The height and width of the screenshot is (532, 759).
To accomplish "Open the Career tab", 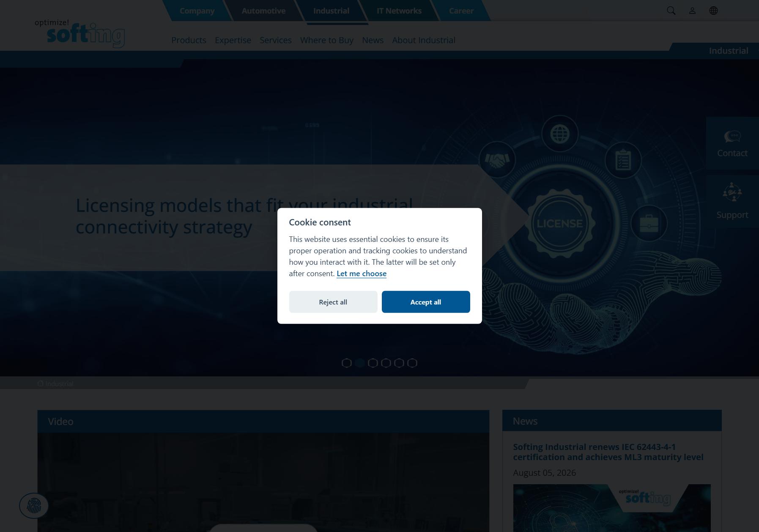I will pos(461,11).
